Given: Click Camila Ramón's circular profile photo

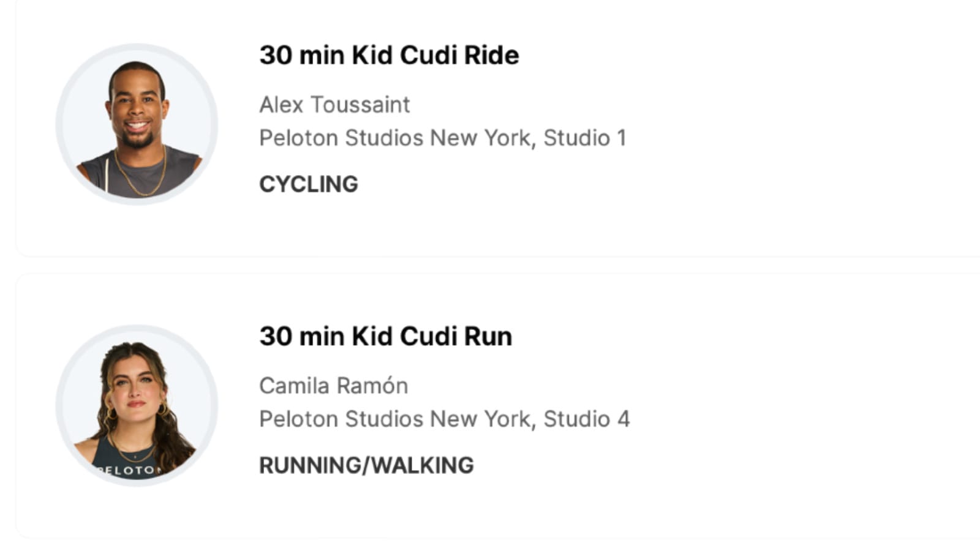Looking at the screenshot, I should pyautogui.click(x=137, y=405).
